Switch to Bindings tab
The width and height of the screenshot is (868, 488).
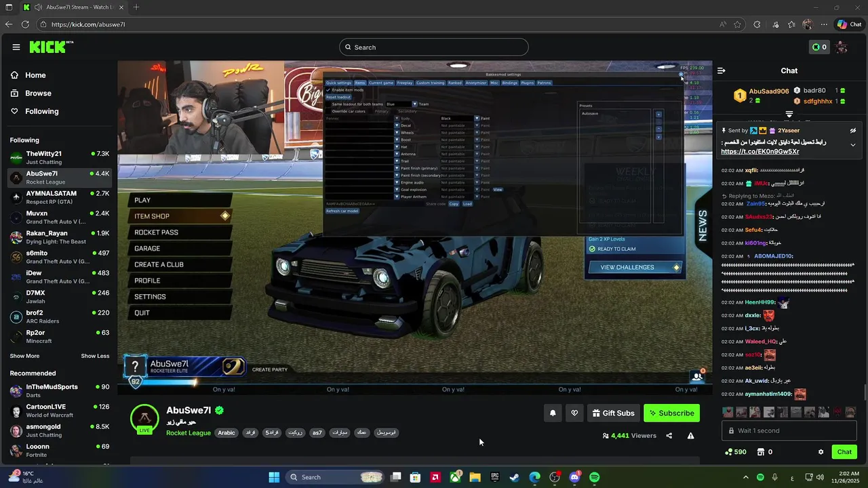[x=509, y=83]
